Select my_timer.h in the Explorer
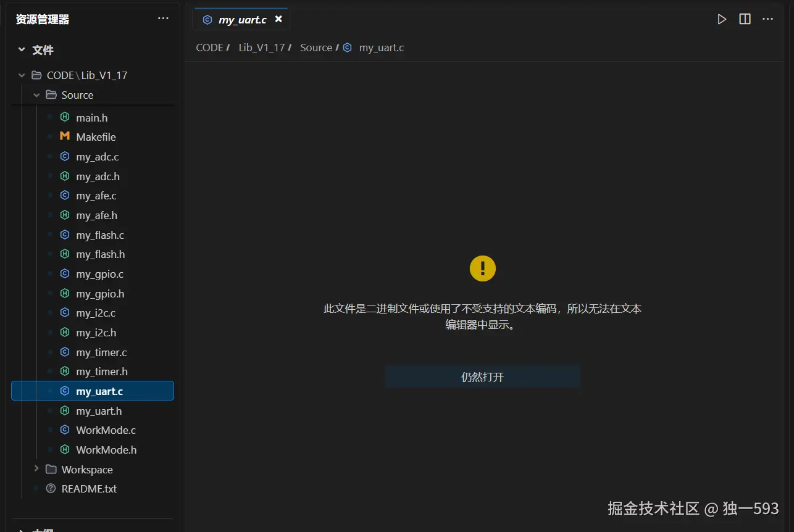 pyautogui.click(x=100, y=371)
